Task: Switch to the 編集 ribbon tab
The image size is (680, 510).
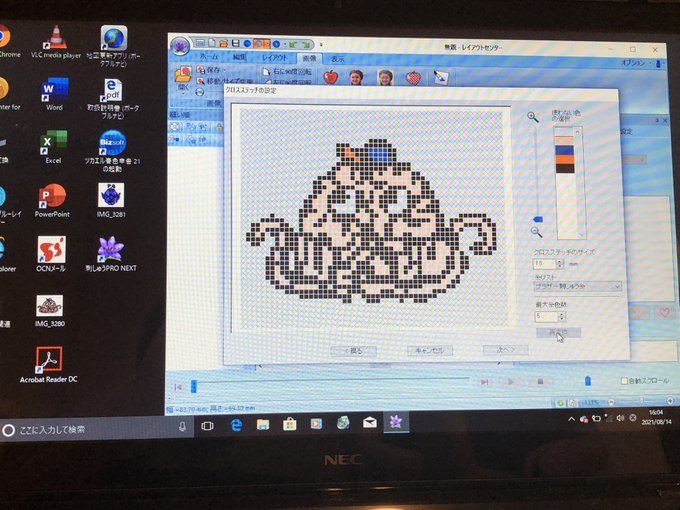Action: click(x=239, y=57)
